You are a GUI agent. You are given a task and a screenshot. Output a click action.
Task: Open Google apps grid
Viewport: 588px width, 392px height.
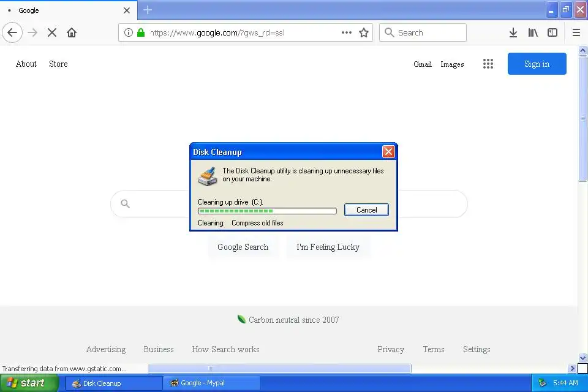(488, 64)
